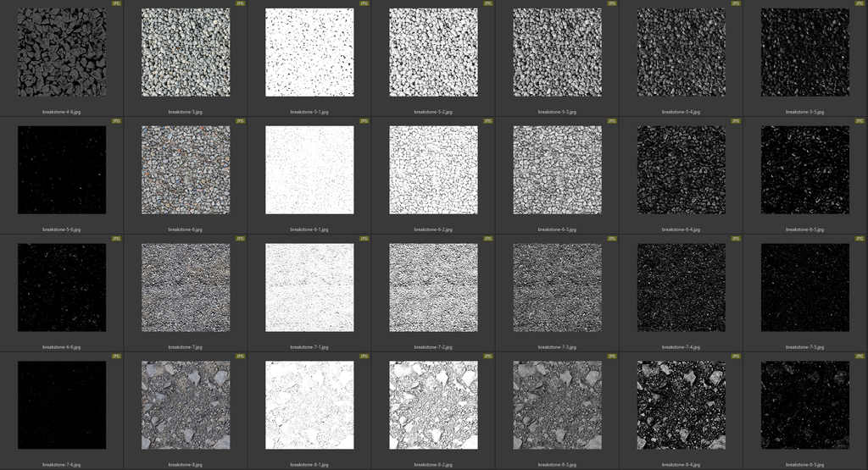Click the breakstone-7-4.jpg filename label
The height and width of the screenshot is (470, 868).
point(681,346)
